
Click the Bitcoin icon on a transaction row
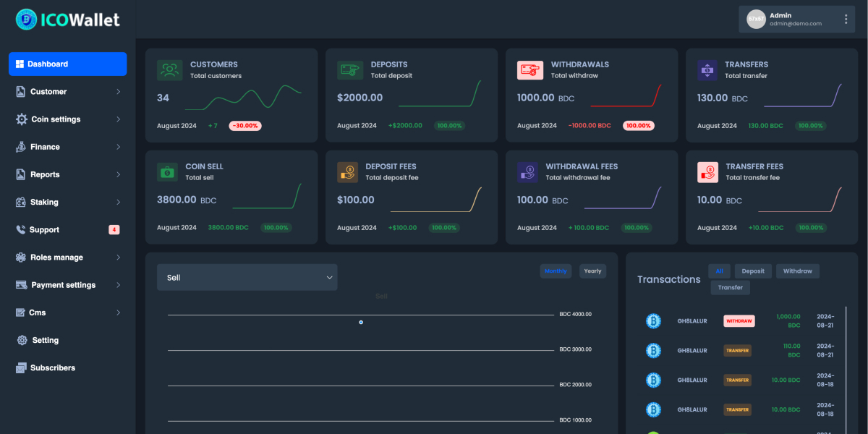click(653, 320)
